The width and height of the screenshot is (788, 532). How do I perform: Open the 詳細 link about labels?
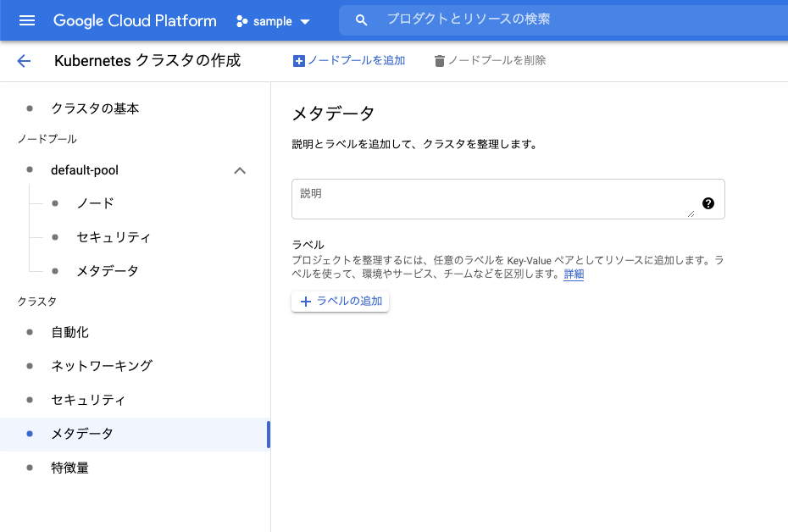coord(573,273)
